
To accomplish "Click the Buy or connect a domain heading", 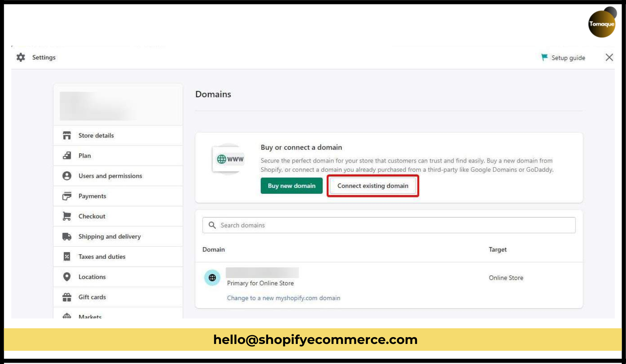I will click(x=301, y=147).
